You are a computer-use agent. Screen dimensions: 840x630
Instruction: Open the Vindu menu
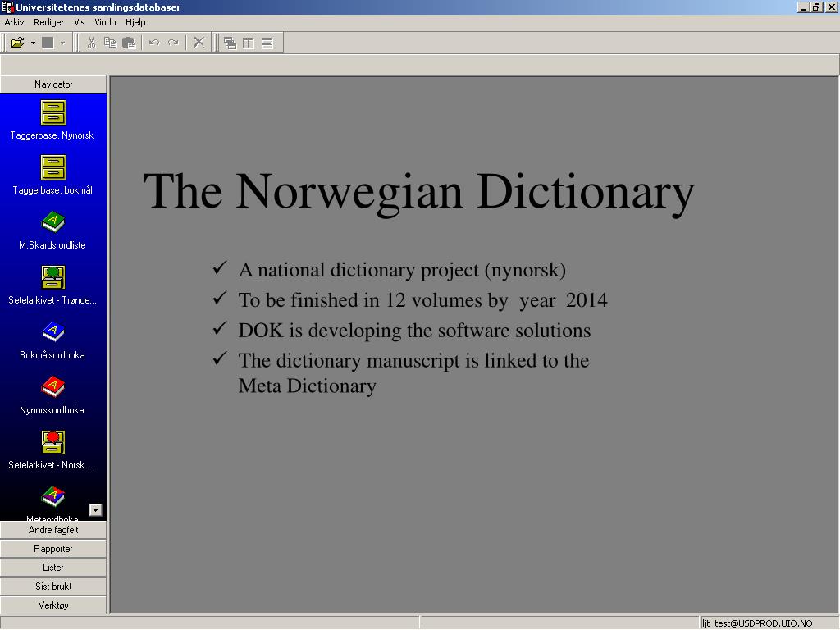coord(105,22)
